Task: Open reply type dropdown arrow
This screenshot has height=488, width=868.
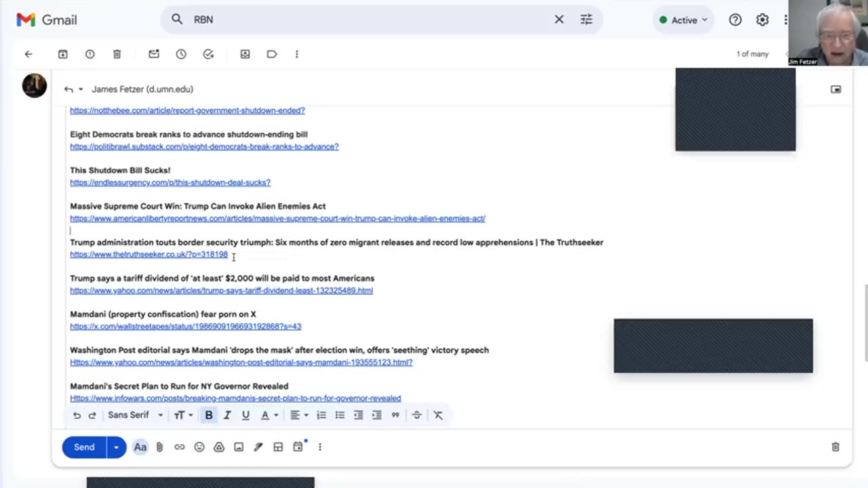Action: [81, 89]
